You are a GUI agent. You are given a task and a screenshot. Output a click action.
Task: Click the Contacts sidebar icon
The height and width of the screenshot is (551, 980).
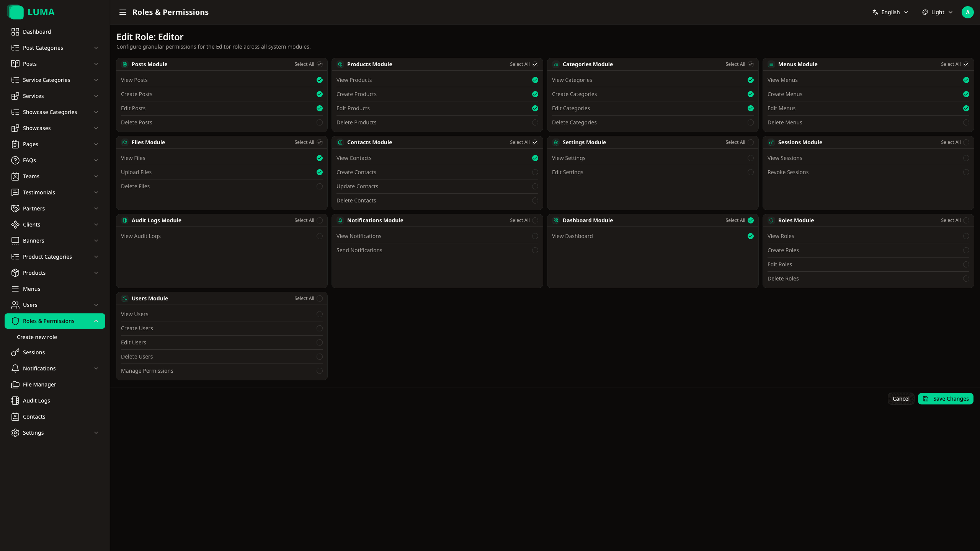15,417
